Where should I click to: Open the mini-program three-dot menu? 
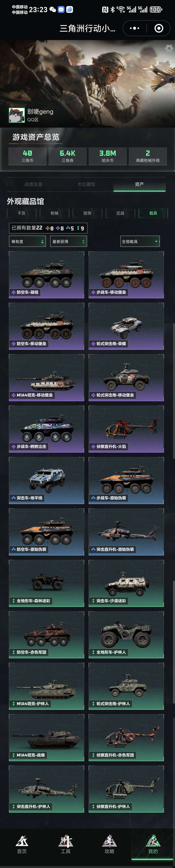(134, 28)
